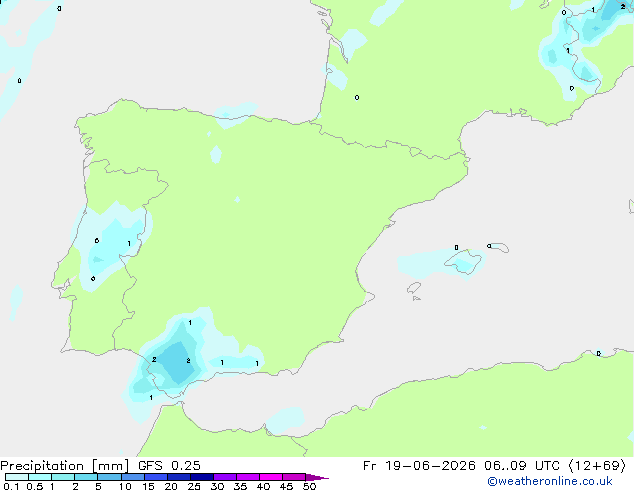
Task: Click the '25' legend scale number
Action: [194, 486]
